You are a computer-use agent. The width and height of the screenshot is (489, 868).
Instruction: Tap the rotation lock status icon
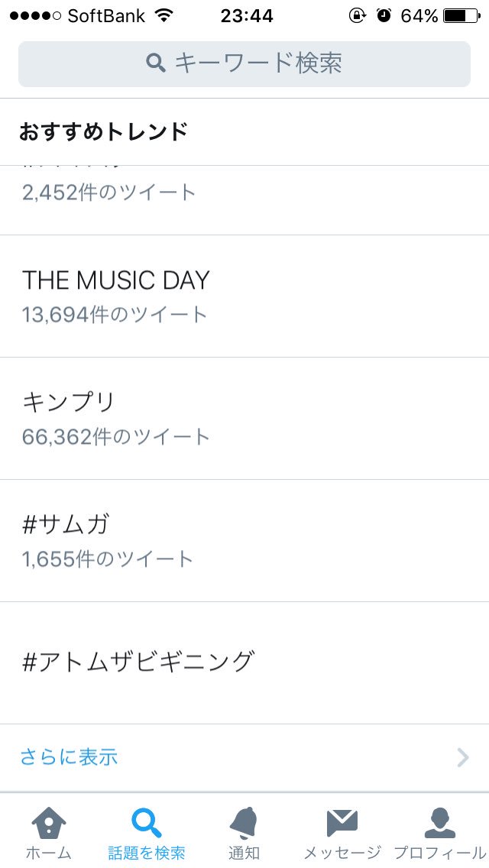(357, 15)
